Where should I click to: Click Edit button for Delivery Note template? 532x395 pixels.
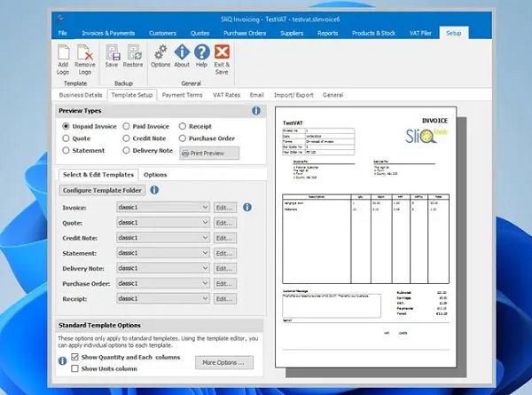[225, 269]
